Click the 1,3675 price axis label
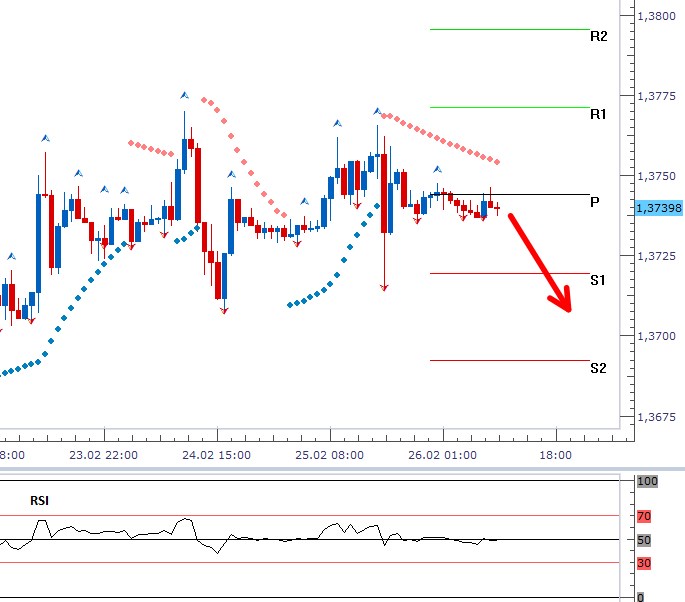The height and width of the screenshot is (602, 685). tap(659, 416)
